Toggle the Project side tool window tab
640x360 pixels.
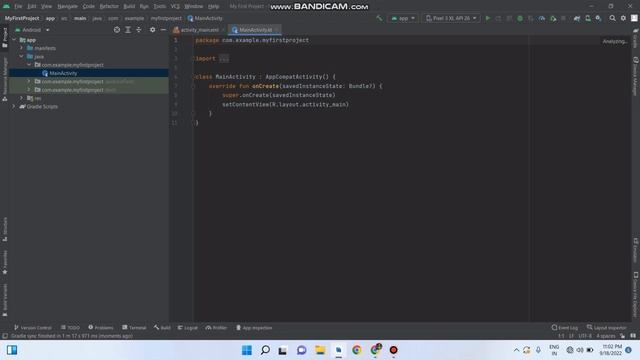point(4,38)
